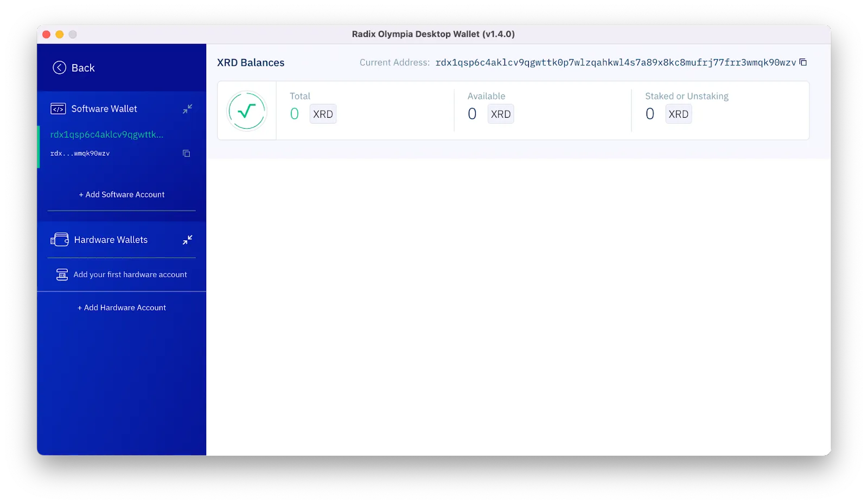Click the Staked or Unstaking label

pyautogui.click(x=687, y=96)
